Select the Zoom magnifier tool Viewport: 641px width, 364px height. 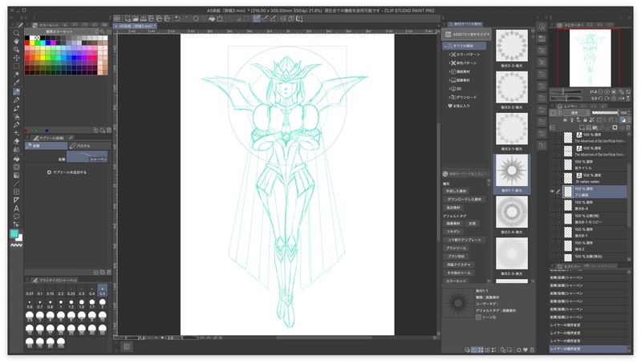pos(16,32)
